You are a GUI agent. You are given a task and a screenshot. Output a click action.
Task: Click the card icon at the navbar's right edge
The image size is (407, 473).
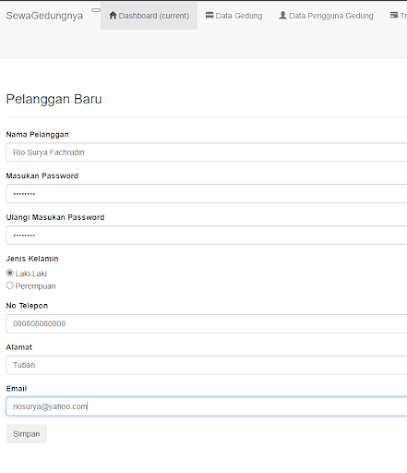point(394,15)
